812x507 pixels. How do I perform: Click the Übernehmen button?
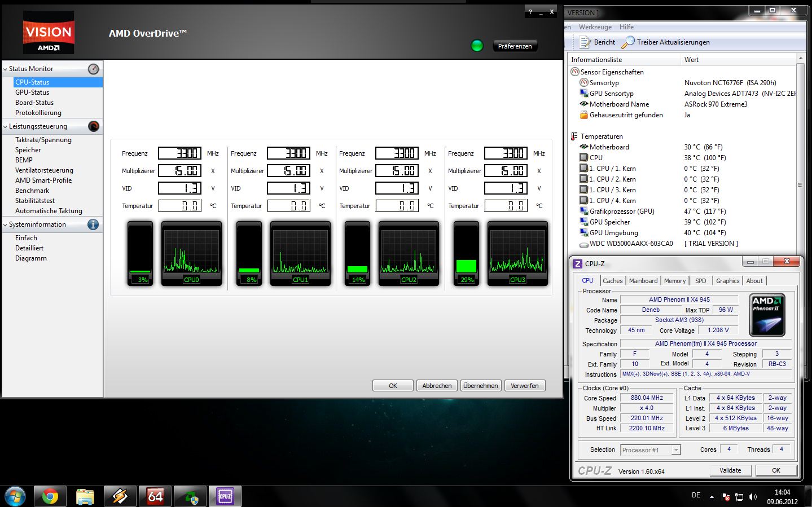coord(480,386)
